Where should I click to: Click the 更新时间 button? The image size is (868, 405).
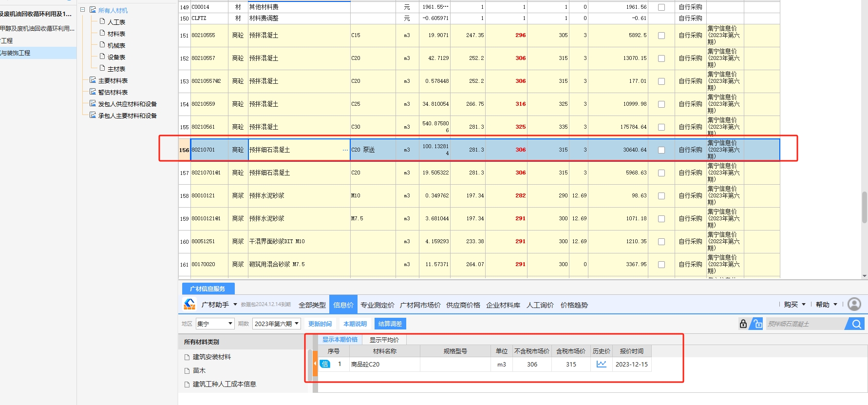click(320, 324)
